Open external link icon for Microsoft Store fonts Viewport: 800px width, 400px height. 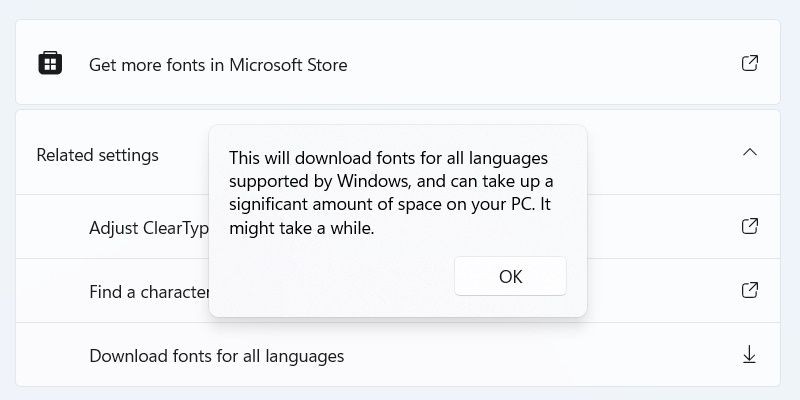pyautogui.click(x=749, y=63)
